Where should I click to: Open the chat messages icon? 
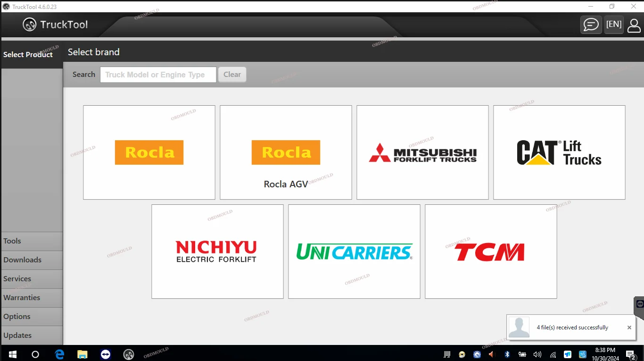[591, 24]
